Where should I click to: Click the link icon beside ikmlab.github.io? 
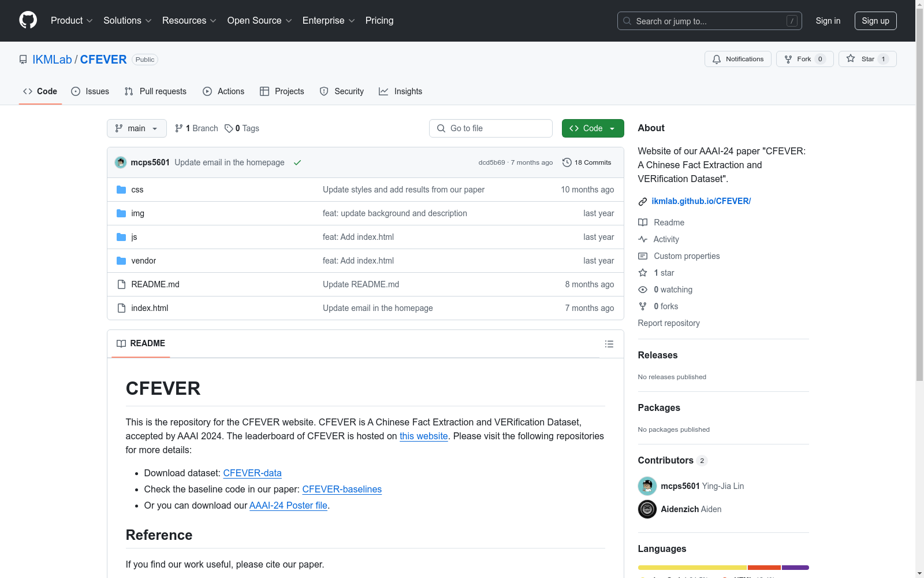[x=643, y=201]
